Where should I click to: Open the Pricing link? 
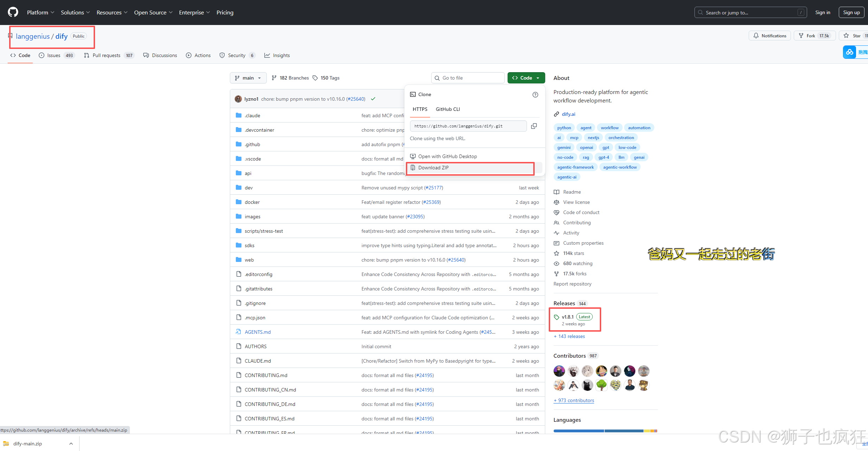(x=225, y=12)
